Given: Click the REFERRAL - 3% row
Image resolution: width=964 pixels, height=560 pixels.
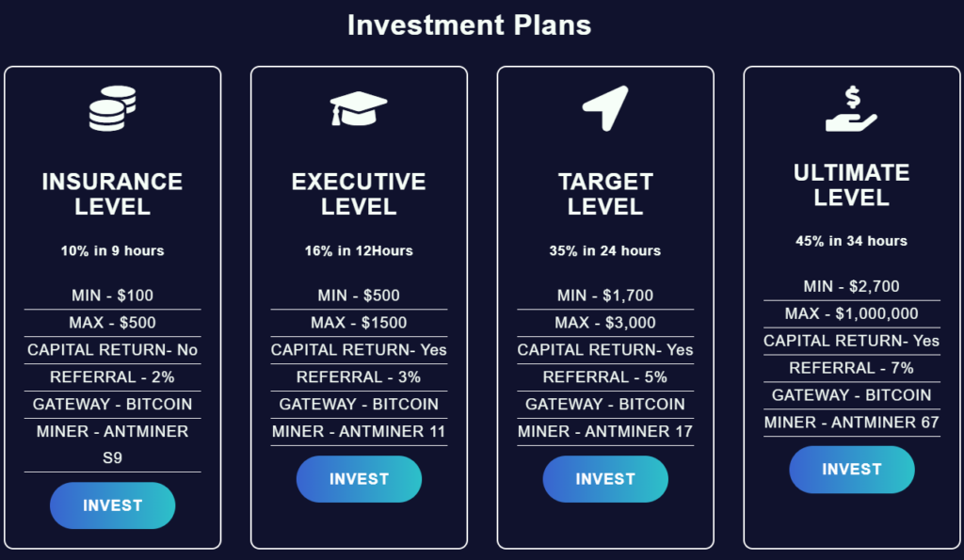Looking at the screenshot, I should [x=359, y=376].
